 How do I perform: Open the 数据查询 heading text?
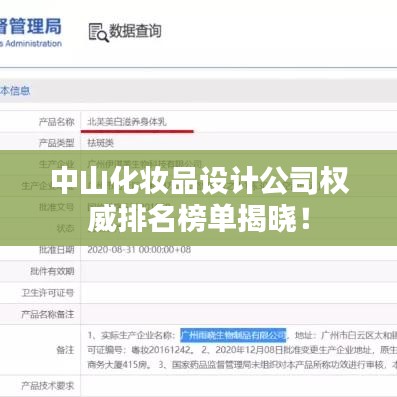click(x=135, y=31)
